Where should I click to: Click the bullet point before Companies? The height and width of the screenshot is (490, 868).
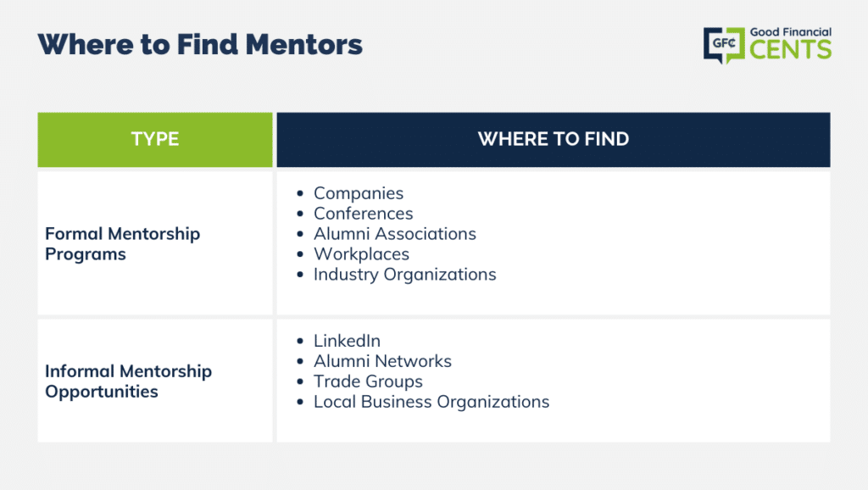(300, 193)
